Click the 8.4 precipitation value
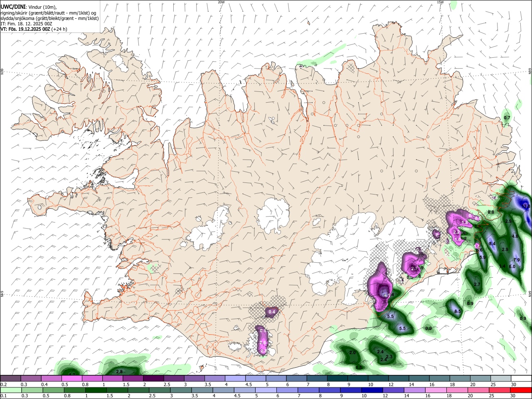The image size is (532, 399). [492, 244]
